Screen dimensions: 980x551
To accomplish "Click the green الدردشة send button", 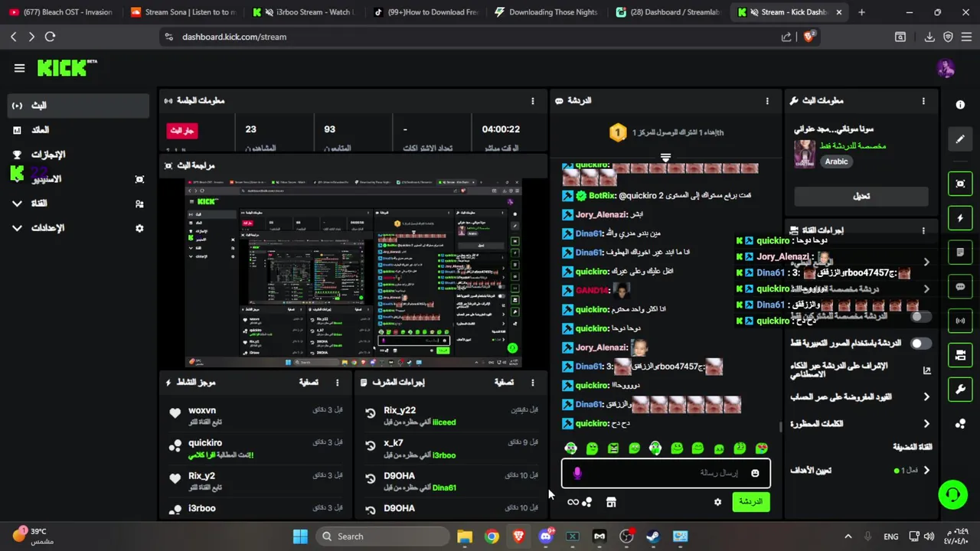I will (751, 502).
